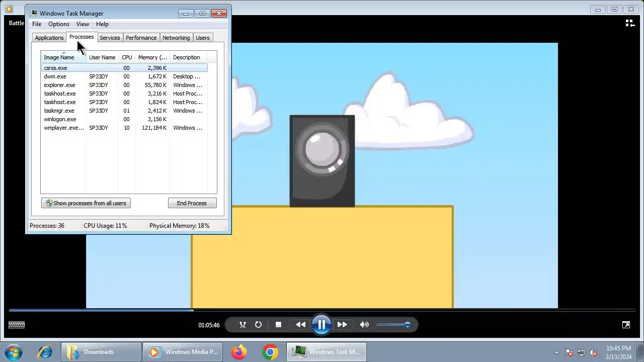The image size is (644, 362).
Task: Launch Internet Explorer from the taskbar
Action: tap(44, 352)
